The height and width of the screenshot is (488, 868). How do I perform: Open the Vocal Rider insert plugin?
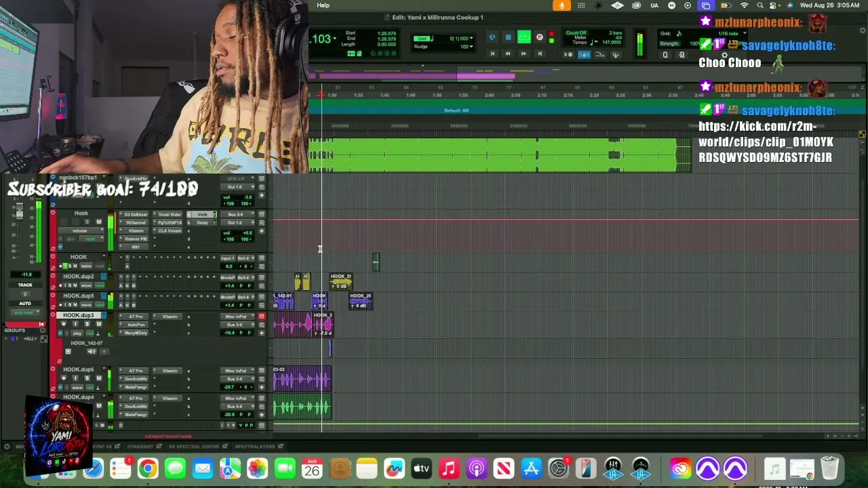[x=170, y=214]
